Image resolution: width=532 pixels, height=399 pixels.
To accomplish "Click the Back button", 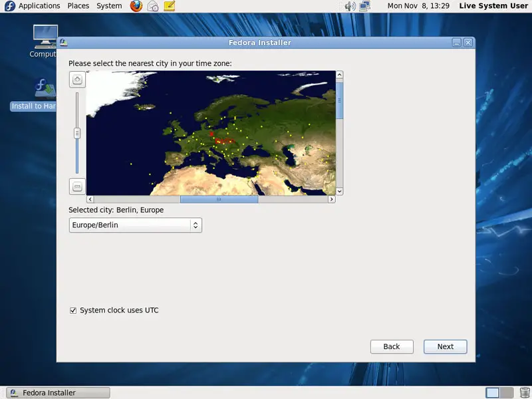I will point(392,346).
